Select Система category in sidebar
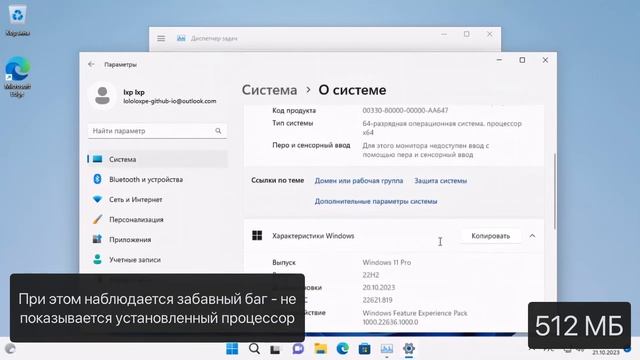 click(x=158, y=159)
